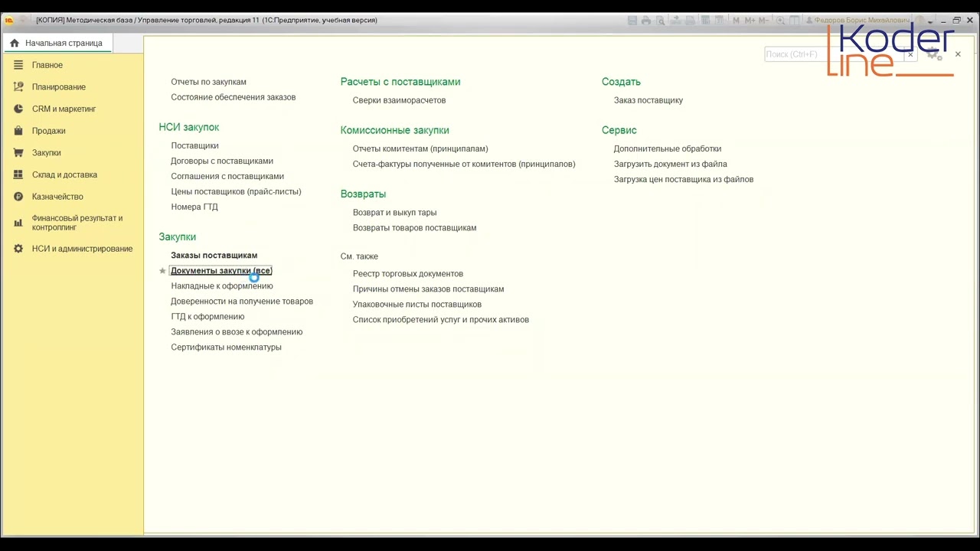Open НСИ и администрирование section
The height and width of the screenshot is (551, 980).
(x=82, y=249)
